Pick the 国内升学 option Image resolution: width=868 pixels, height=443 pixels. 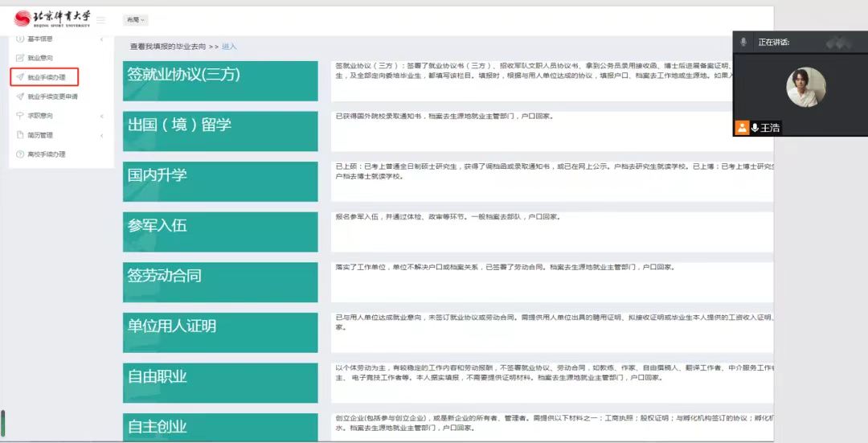220,181
